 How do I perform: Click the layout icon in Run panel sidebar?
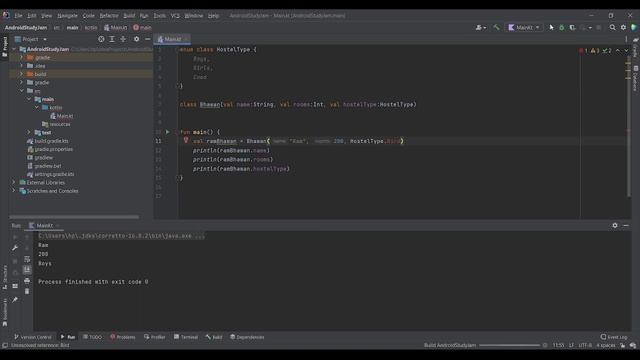click(x=15, y=286)
